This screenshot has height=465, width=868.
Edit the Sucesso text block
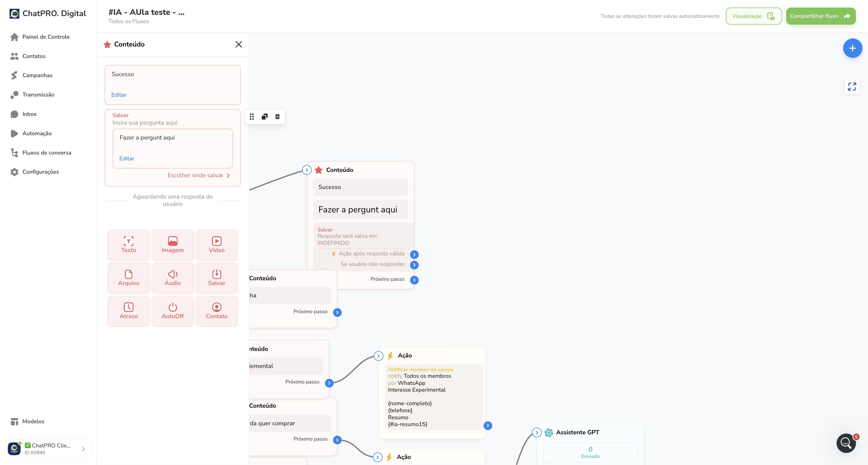pyautogui.click(x=119, y=95)
